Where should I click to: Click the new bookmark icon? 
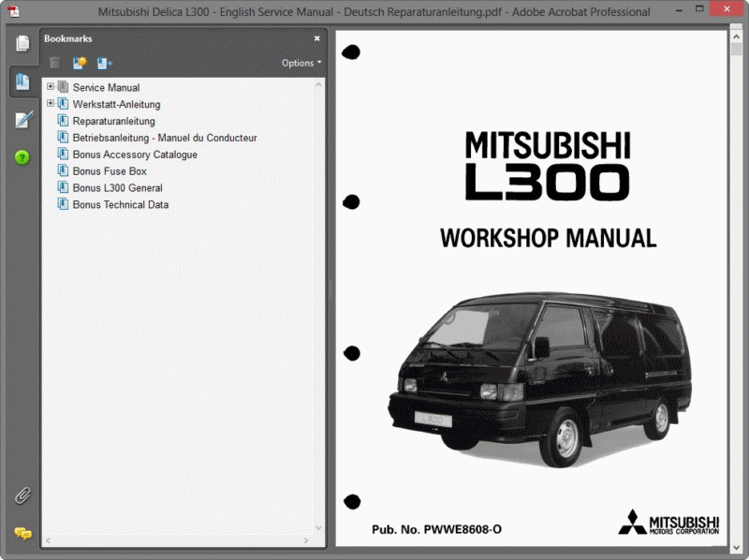pos(80,63)
